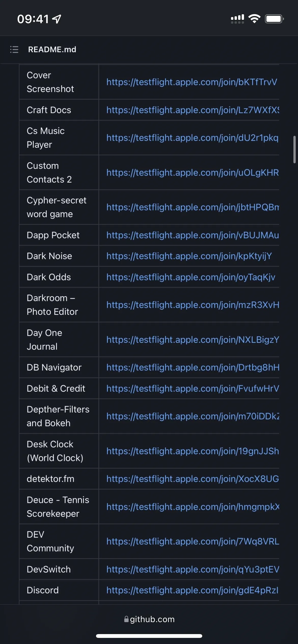
Task: Tap the README.md file title
Action: 52,49
